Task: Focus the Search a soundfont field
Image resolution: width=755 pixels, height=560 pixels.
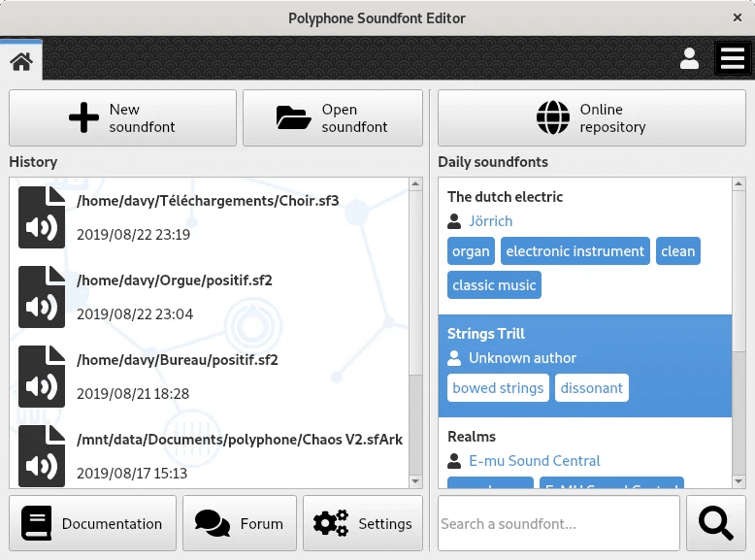Action: click(x=558, y=523)
